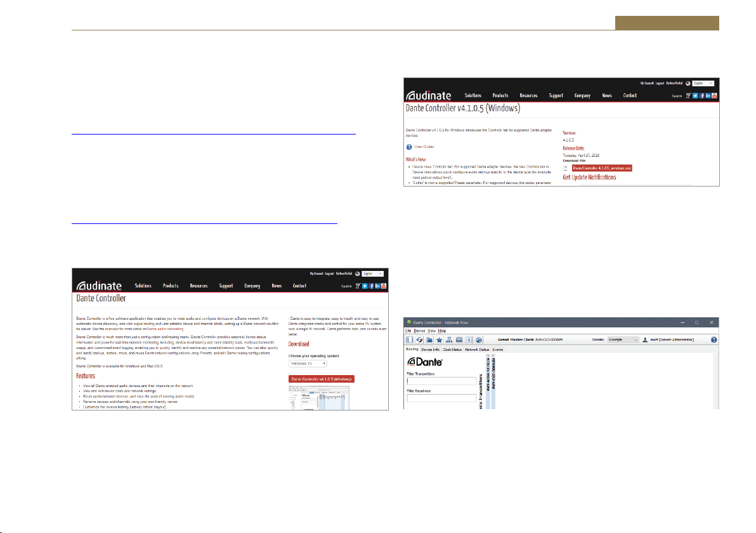The height and width of the screenshot is (533, 756).
Task: Click Facebook icon on the lower-left Audinate page
Action: 371,286
